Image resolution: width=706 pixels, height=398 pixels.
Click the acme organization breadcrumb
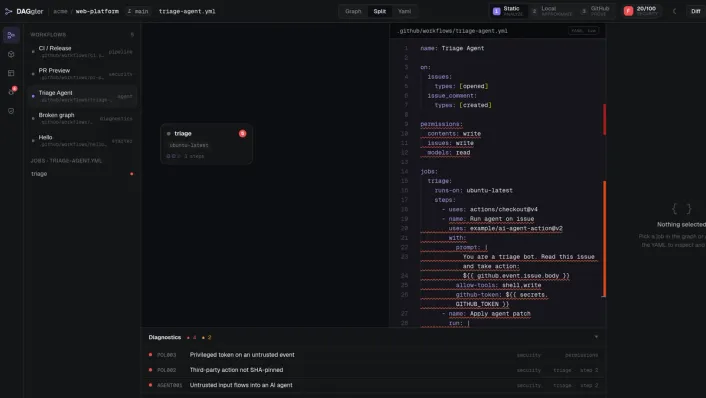(60, 11)
